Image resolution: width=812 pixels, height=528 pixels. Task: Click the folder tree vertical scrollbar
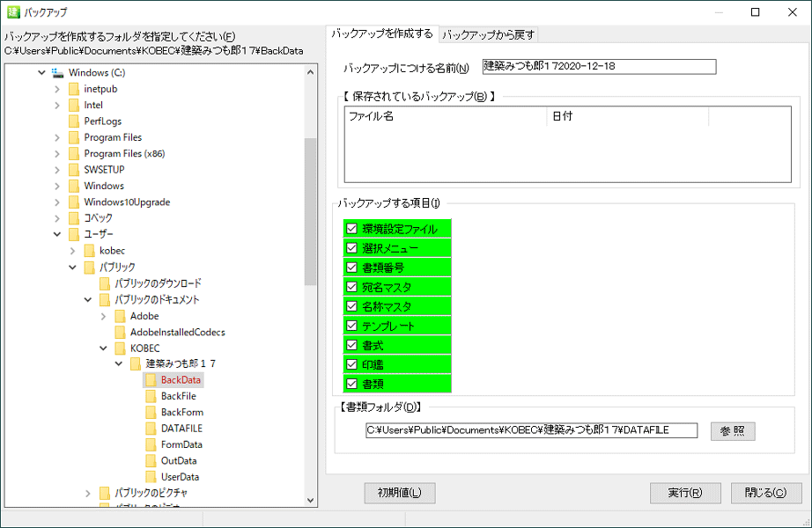310,211
